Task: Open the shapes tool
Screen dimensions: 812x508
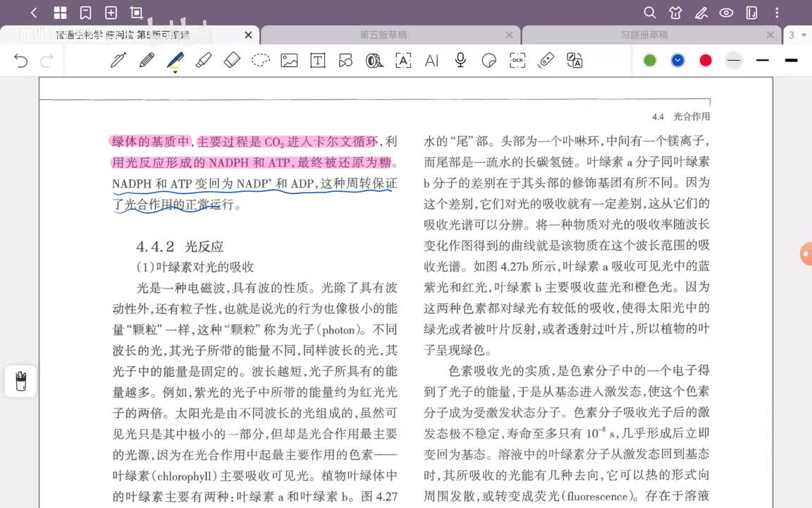Action: [x=345, y=61]
